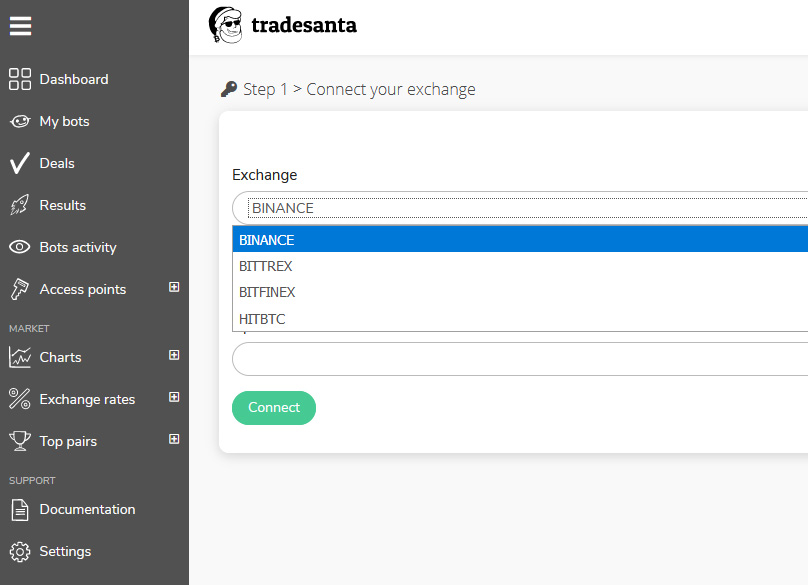Select BITFINEX from the exchange list
Viewport: 808px width, 585px height.
click(x=520, y=292)
